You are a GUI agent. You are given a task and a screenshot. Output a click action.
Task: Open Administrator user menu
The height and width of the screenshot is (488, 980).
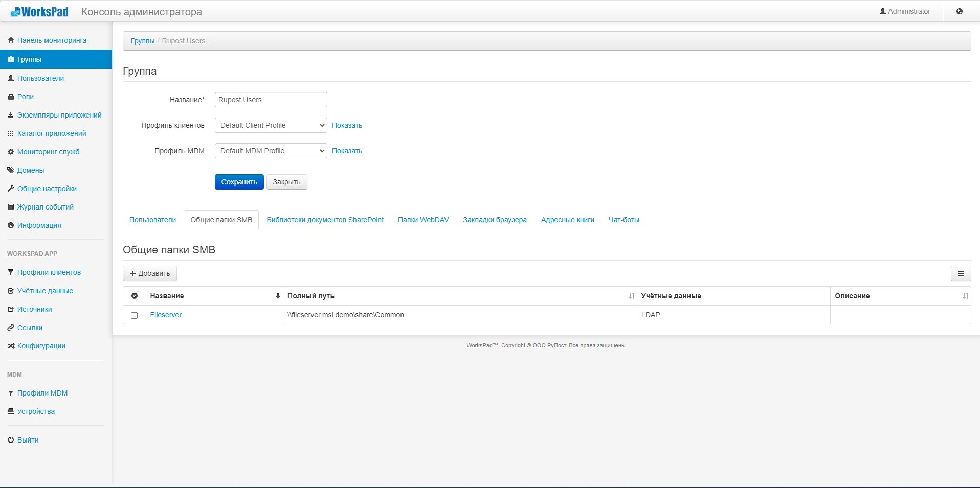pos(905,11)
